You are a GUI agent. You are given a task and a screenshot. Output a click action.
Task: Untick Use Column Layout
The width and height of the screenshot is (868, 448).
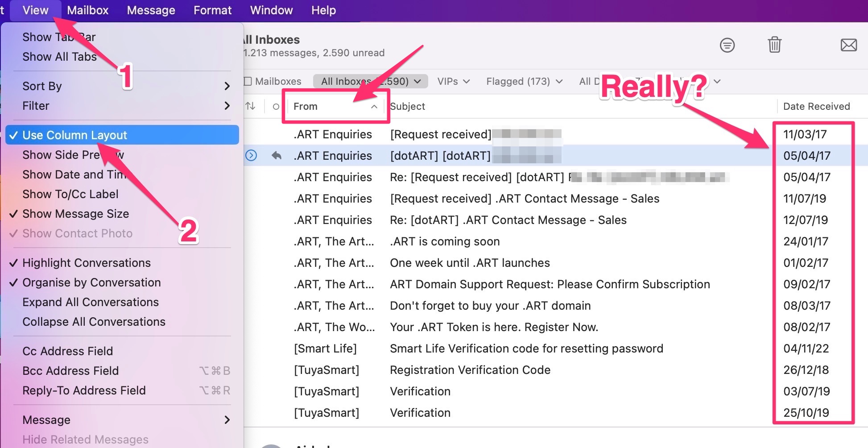click(x=74, y=135)
